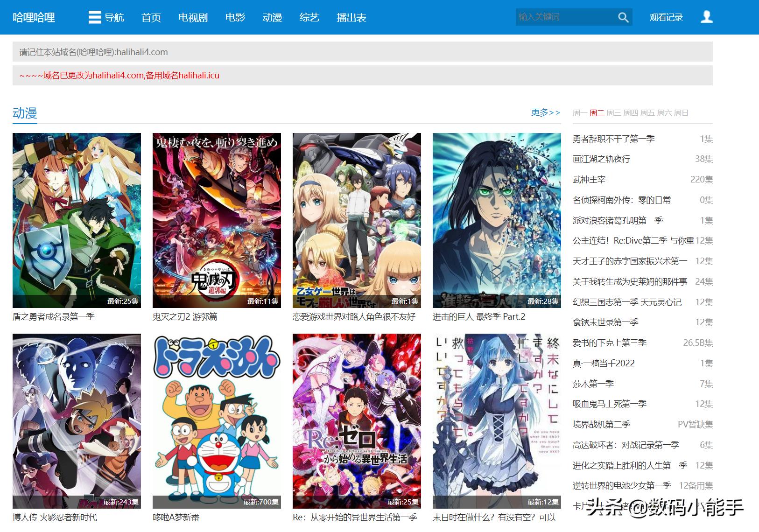Click title 进击的巨人 最终季 Part.2
Image resolution: width=759 pixels, height=532 pixels.
(x=479, y=316)
